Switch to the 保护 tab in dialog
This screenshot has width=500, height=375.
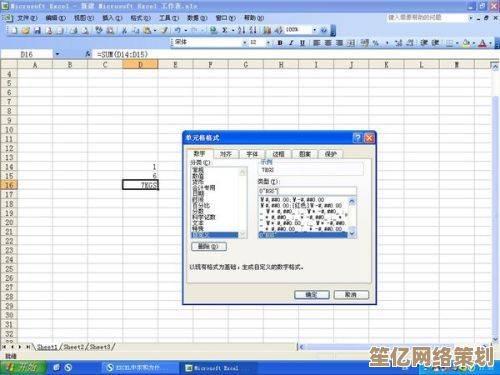pos(331,154)
